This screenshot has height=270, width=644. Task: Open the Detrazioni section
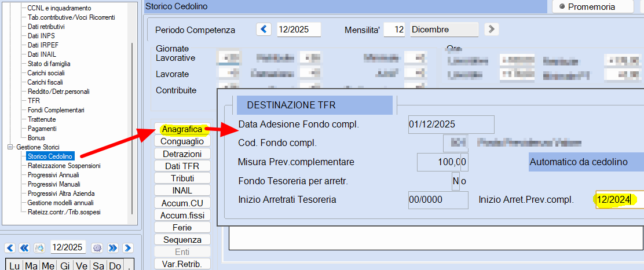click(182, 154)
